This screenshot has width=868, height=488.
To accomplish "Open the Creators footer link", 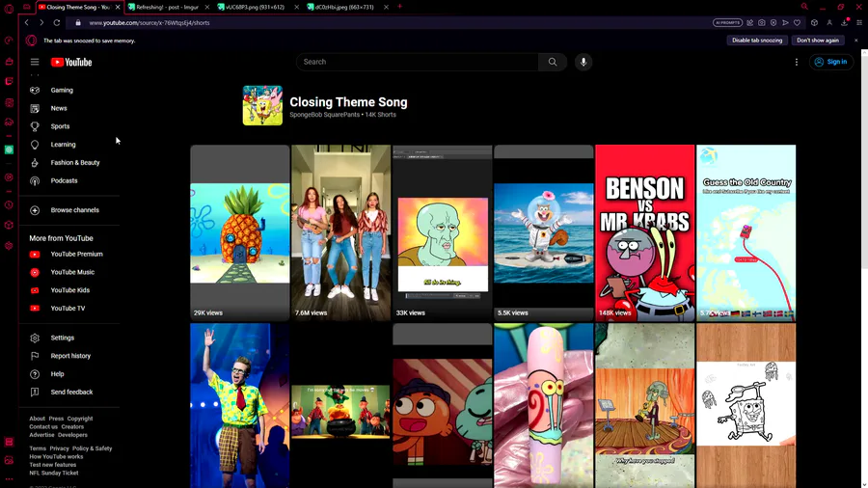I will coord(72,427).
